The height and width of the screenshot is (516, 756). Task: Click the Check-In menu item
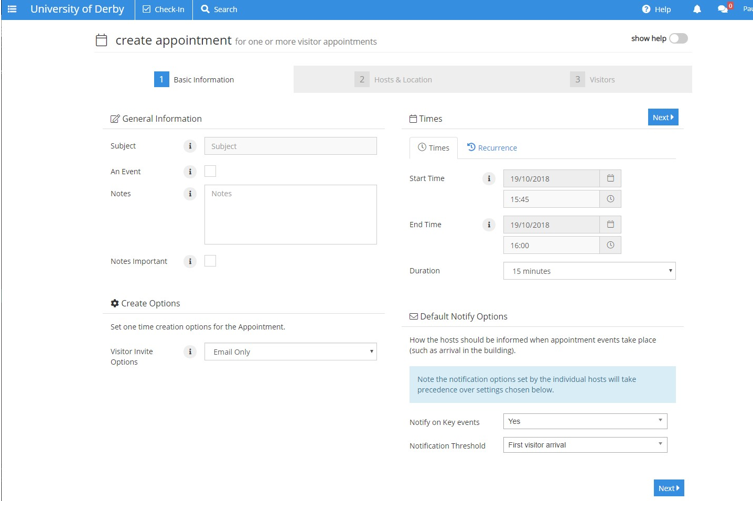163,9
